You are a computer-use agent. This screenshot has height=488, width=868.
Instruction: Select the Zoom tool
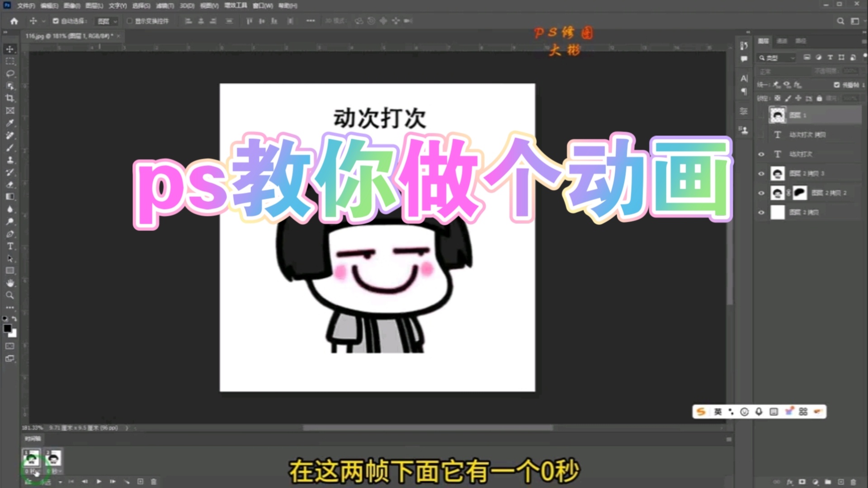click(10, 296)
